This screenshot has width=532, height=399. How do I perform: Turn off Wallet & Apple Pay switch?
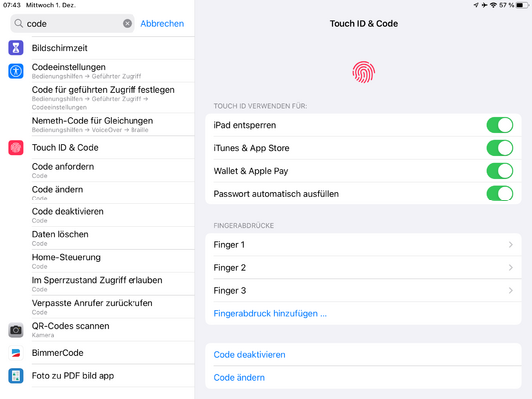coord(500,171)
